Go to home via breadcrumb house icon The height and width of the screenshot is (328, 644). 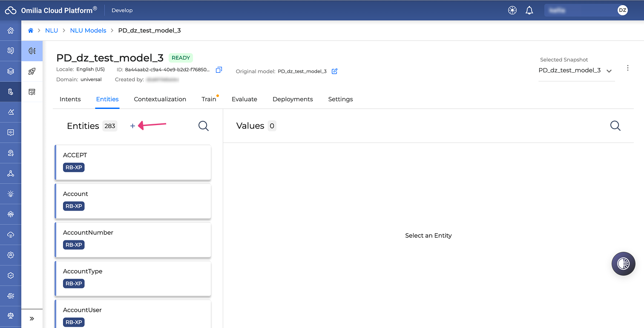(x=31, y=31)
